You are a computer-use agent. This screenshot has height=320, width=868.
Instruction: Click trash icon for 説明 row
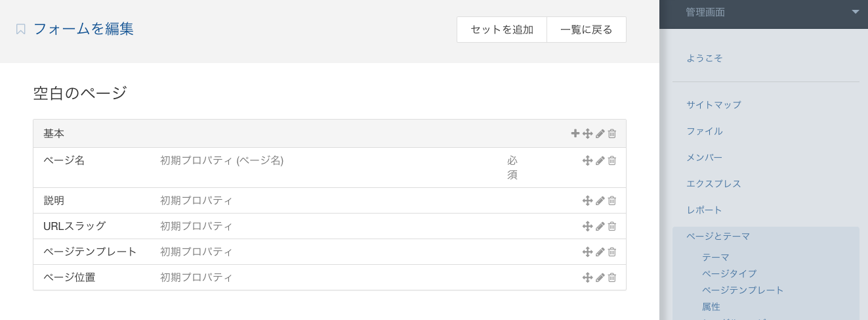tap(612, 200)
